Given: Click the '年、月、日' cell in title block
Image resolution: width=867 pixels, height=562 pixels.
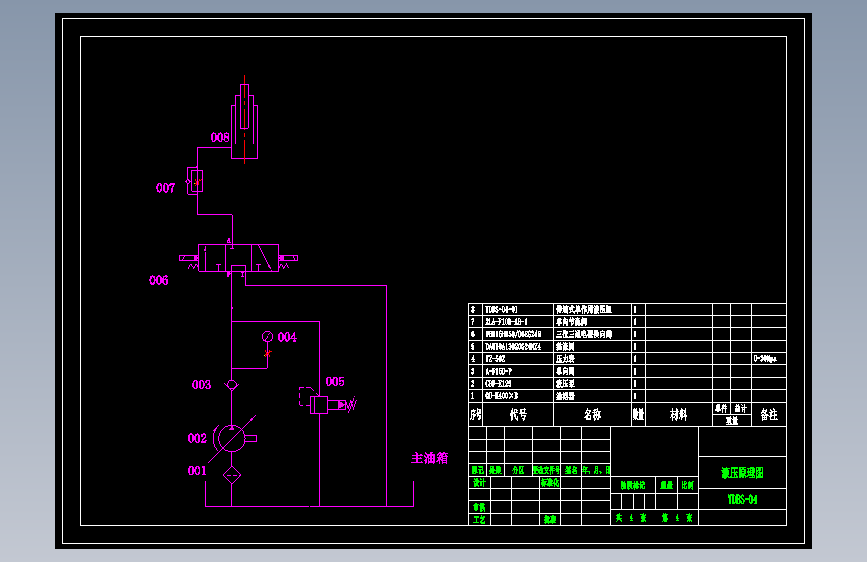Looking at the screenshot, I should click(x=596, y=470).
